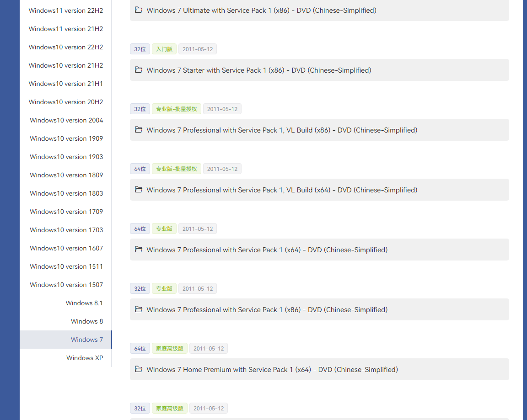Click folder icon for Professional VL Build x64
527x420 pixels.
click(139, 190)
